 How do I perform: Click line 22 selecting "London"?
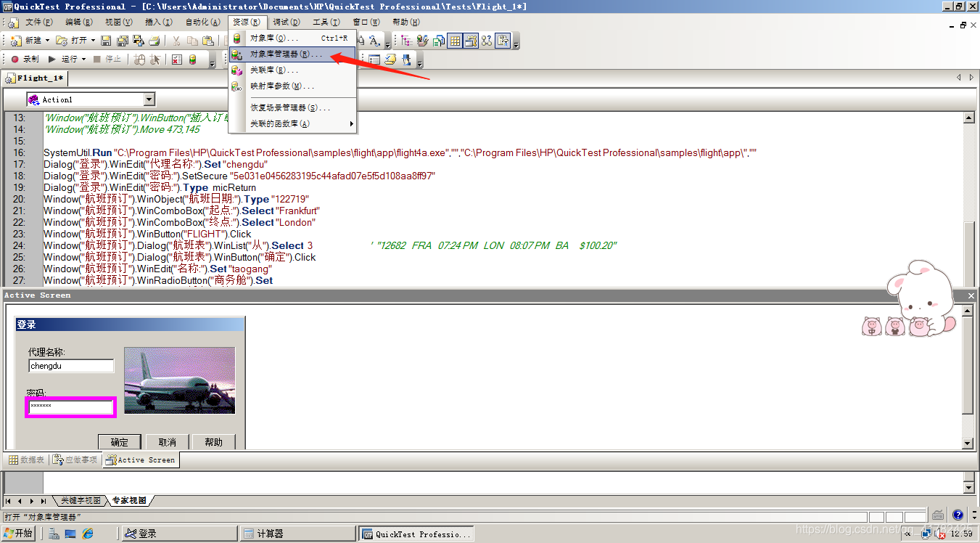179,222
